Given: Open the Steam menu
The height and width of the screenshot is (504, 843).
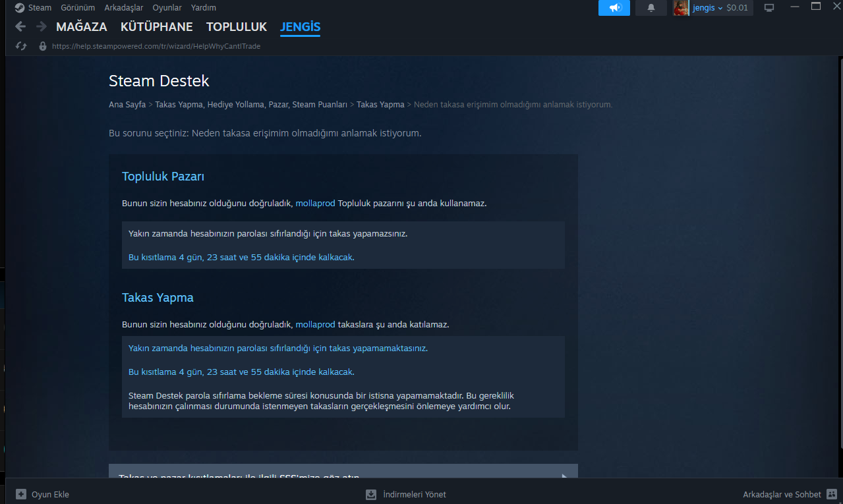Looking at the screenshot, I should coord(40,8).
